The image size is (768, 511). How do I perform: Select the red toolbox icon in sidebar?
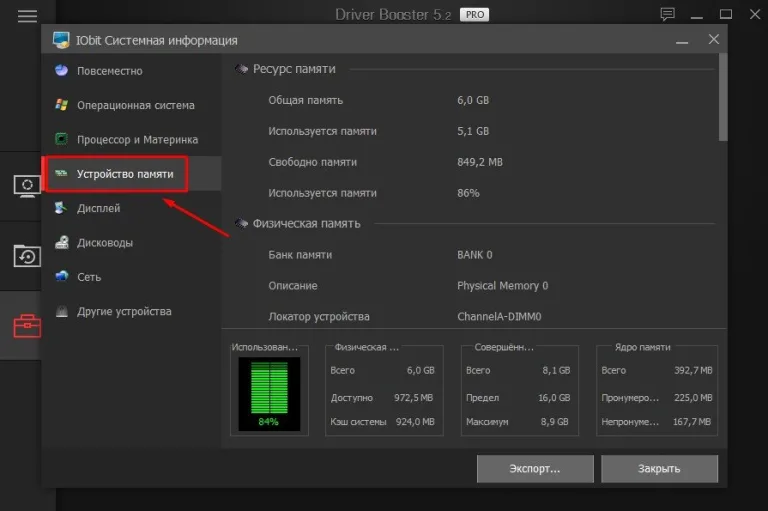tap(27, 326)
